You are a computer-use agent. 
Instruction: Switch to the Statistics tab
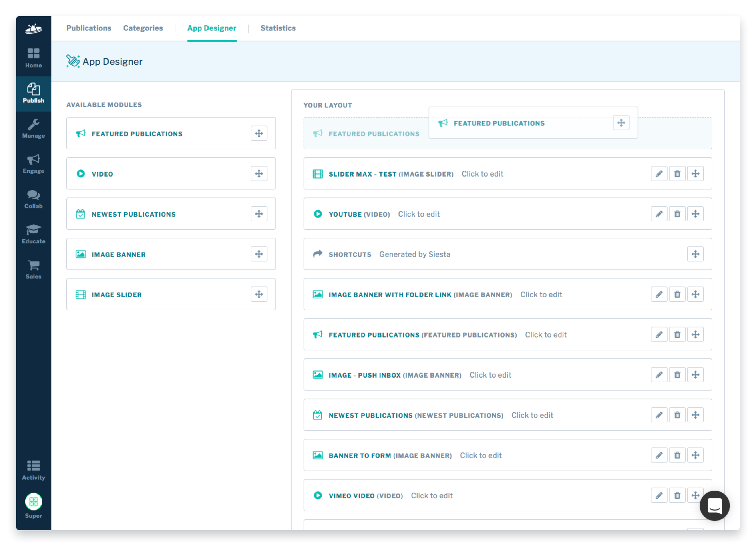278,28
